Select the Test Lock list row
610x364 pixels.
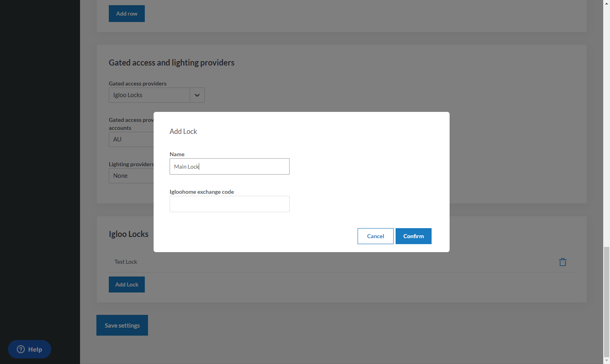tap(342, 262)
